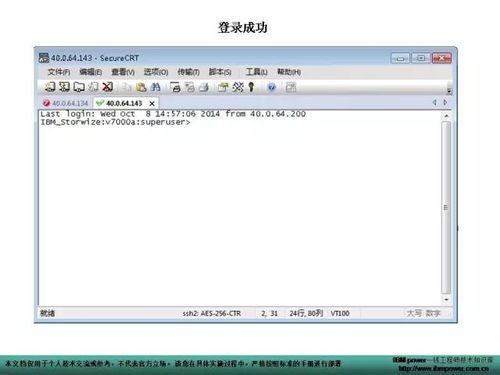
Task: Expand the toolbar overflow chevron
Action: (449, 91)
